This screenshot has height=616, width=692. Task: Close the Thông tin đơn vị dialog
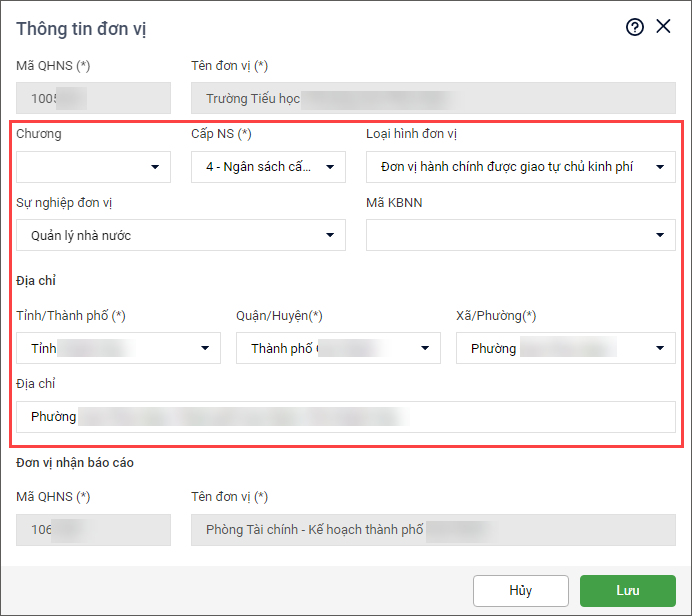pyautogui.click(x=663, y=28)
